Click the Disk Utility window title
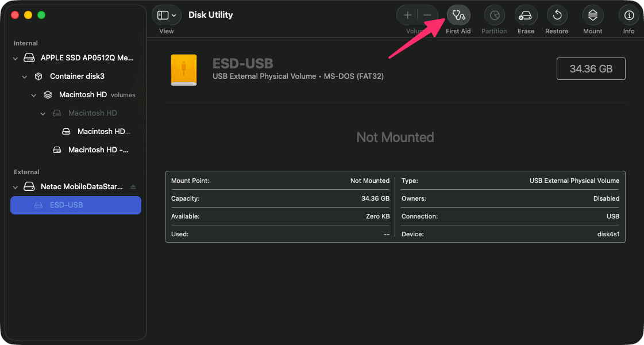This screenshot has height=345, width=644. click(210, 15)
